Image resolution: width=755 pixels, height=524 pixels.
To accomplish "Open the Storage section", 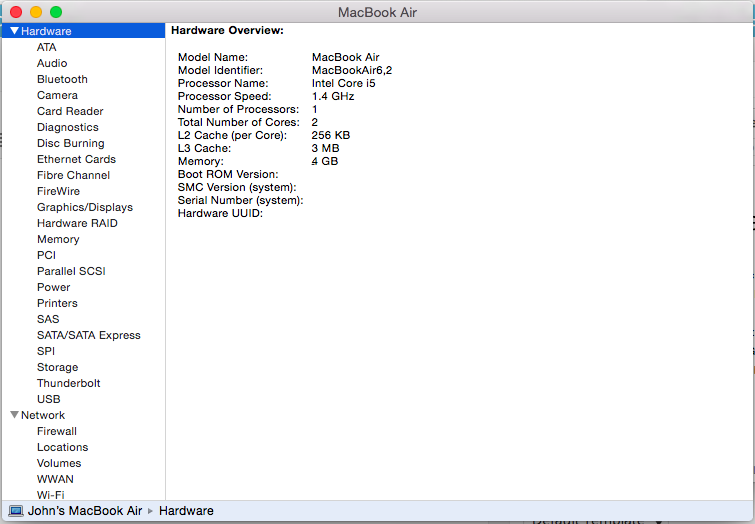I will click(57, 367).
